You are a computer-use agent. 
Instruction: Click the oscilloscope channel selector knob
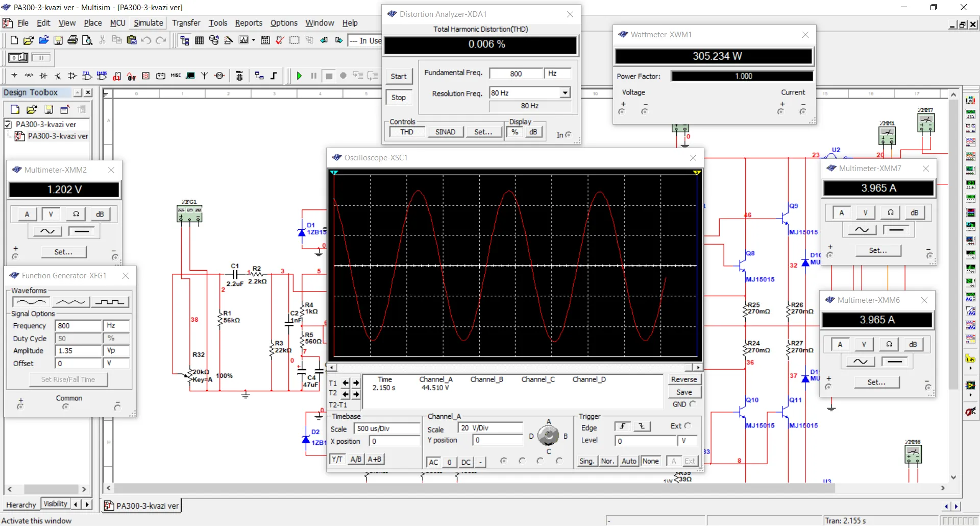(x=548, y=436)
